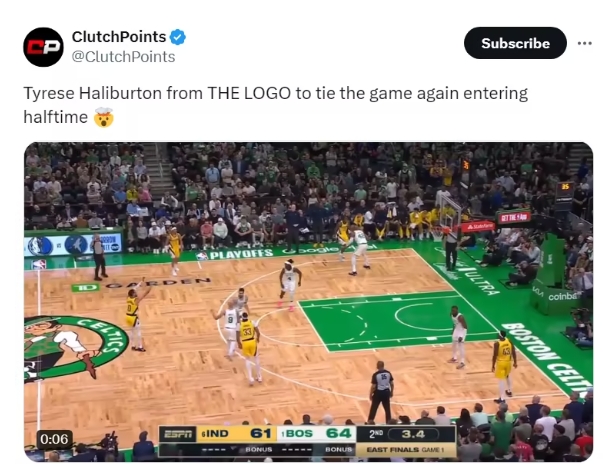Click the Celtics center-court logo
Viewport: 603px width, 464px height.
(x=73, y=348)
